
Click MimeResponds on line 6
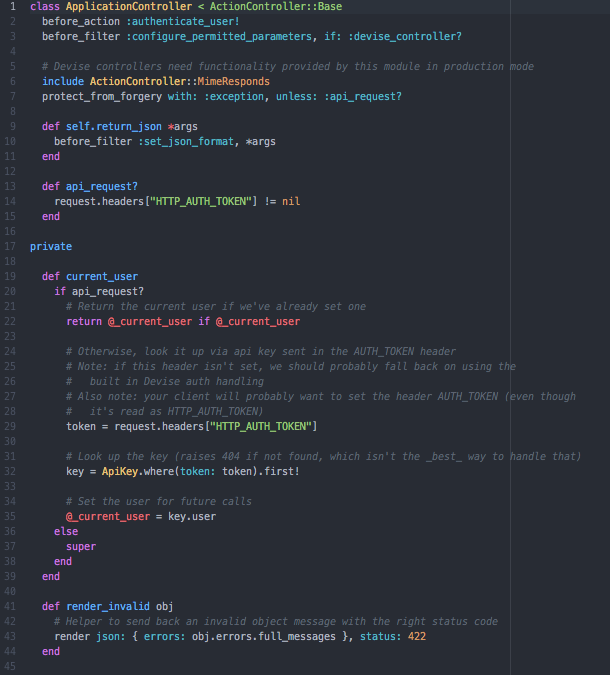coord(233,81)
